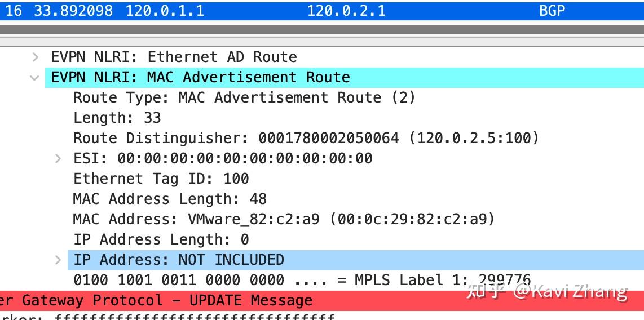Select EVPN NLRI MAC Advertisement Route line

[x=200, y=77]
